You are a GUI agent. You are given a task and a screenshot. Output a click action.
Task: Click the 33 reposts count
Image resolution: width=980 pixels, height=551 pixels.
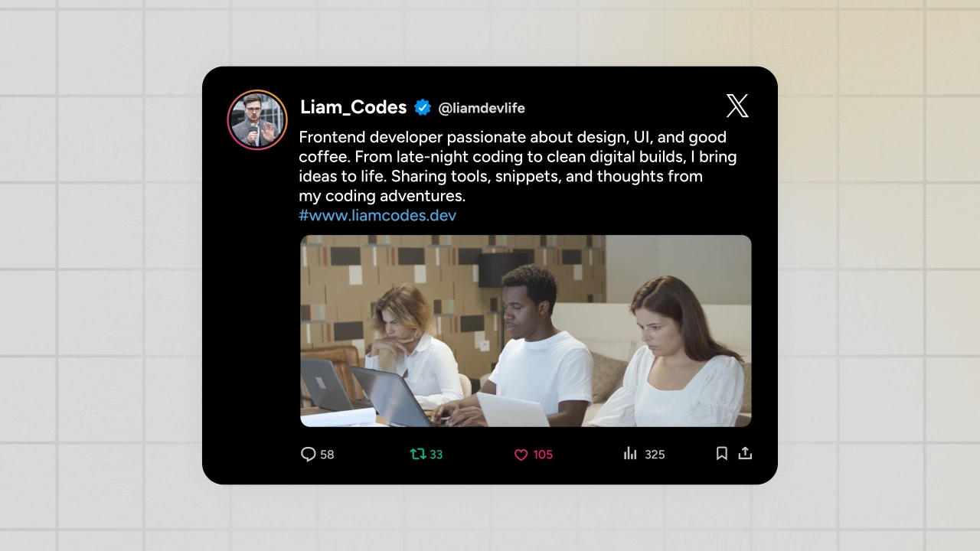(436, 455)
